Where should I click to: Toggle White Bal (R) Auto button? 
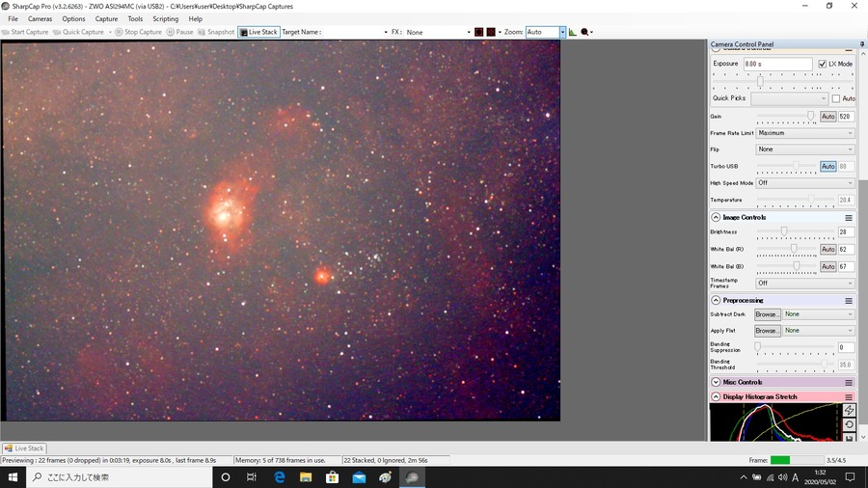(827, 249)
